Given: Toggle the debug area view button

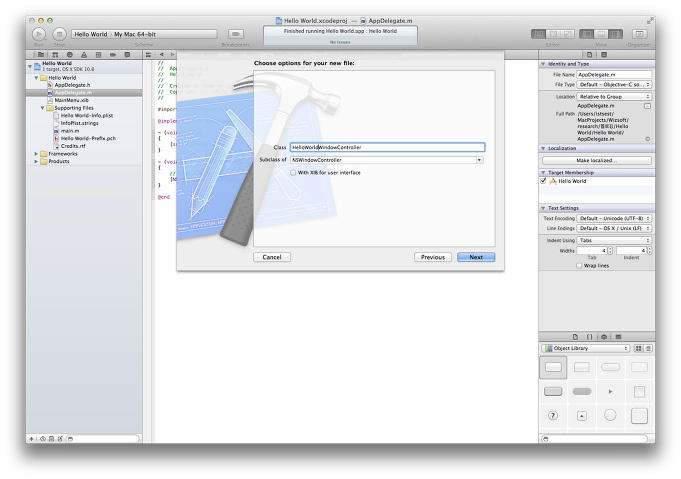Looking at the screenshot, I should [601, 34].
